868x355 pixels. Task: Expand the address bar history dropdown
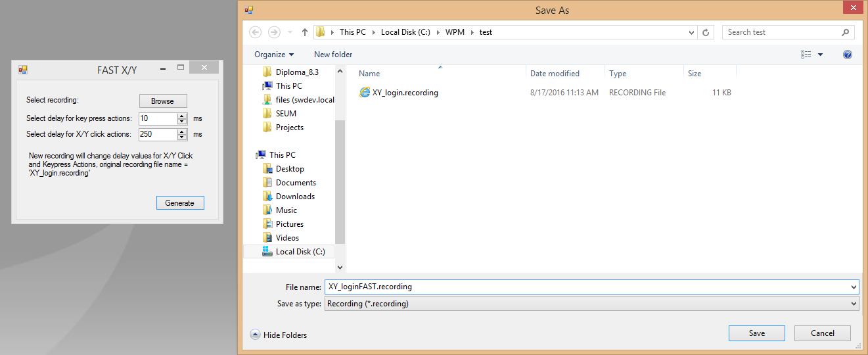pyautogui.click(x=691, y=32)
